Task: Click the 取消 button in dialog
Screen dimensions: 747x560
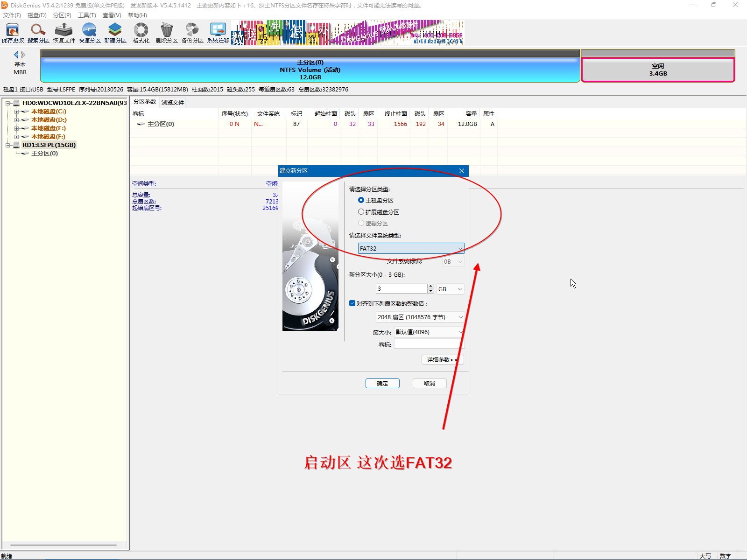Action: pos(430,384)
